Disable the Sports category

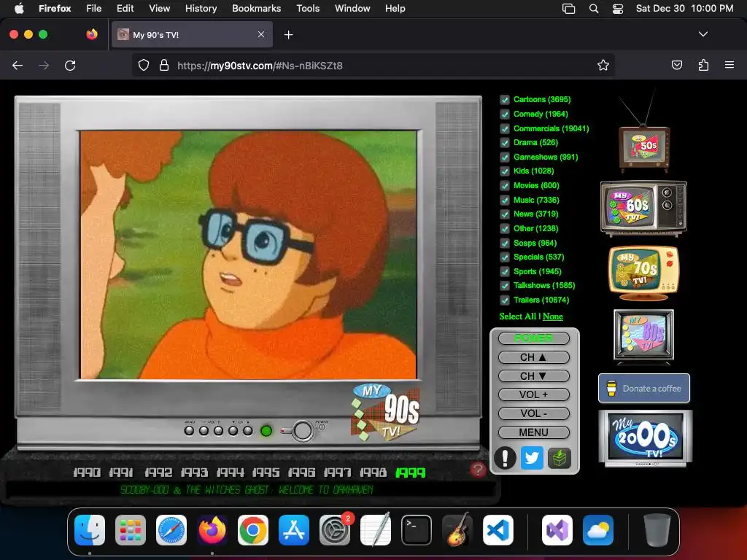coord(505,271)
